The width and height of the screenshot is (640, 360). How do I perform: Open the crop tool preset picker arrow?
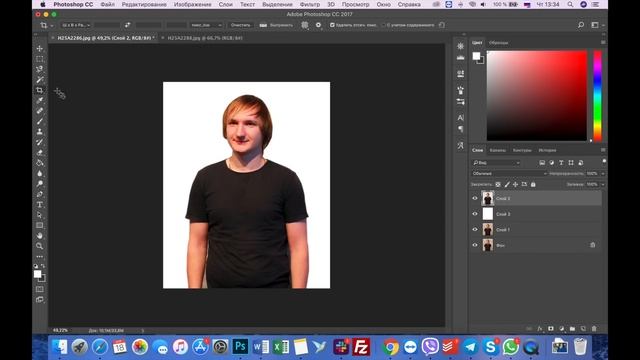click(x=51, y=25)
